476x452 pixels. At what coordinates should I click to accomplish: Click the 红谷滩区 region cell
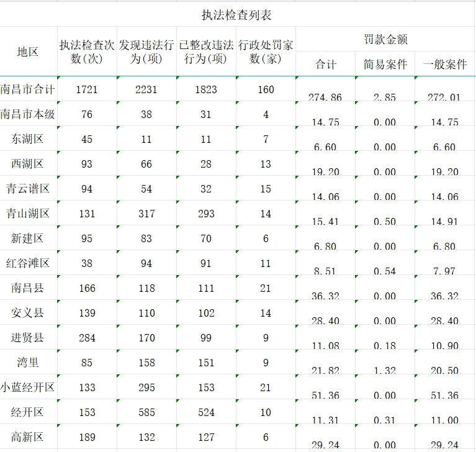[28, 263]
